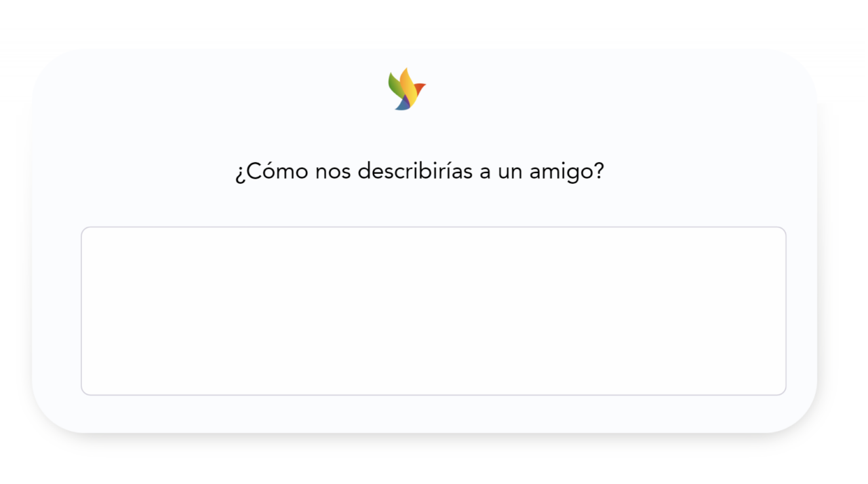Select the multicolored bird emblem above the question
The image size is (868, 484).
pos(406,88)
